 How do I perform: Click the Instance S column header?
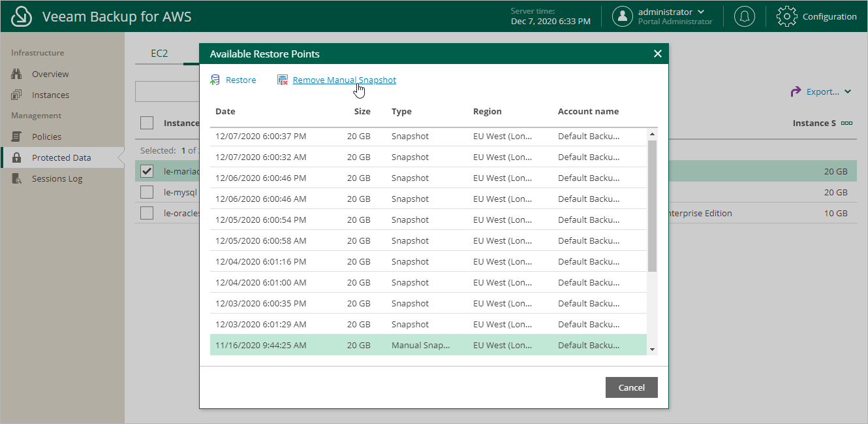pyautogui.click(x=814, y=123)
